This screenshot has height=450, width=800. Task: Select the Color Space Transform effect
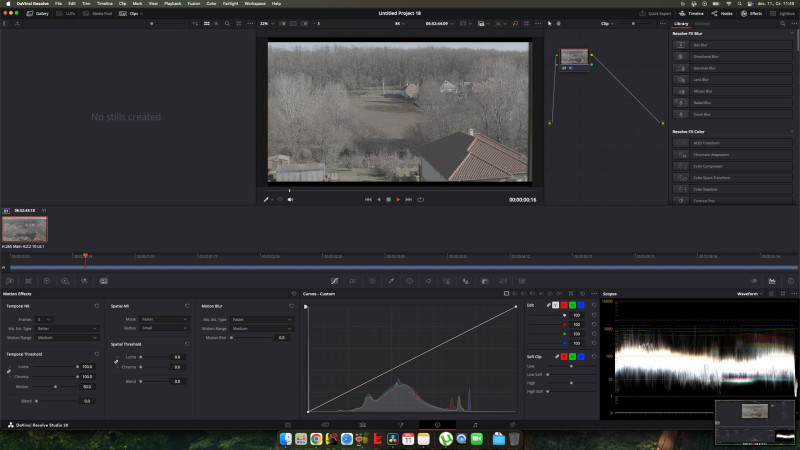pyautogui.click(x=732, y=178)
